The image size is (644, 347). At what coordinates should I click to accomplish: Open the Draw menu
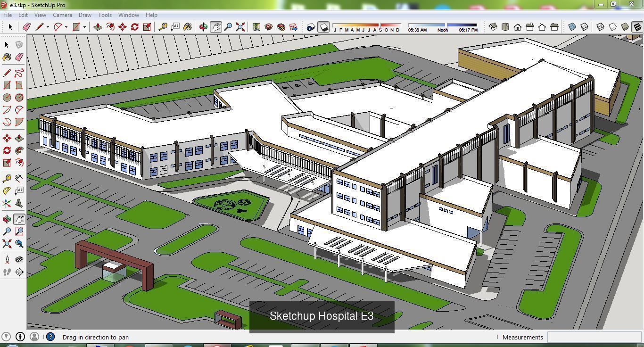(x=85, y=15)
